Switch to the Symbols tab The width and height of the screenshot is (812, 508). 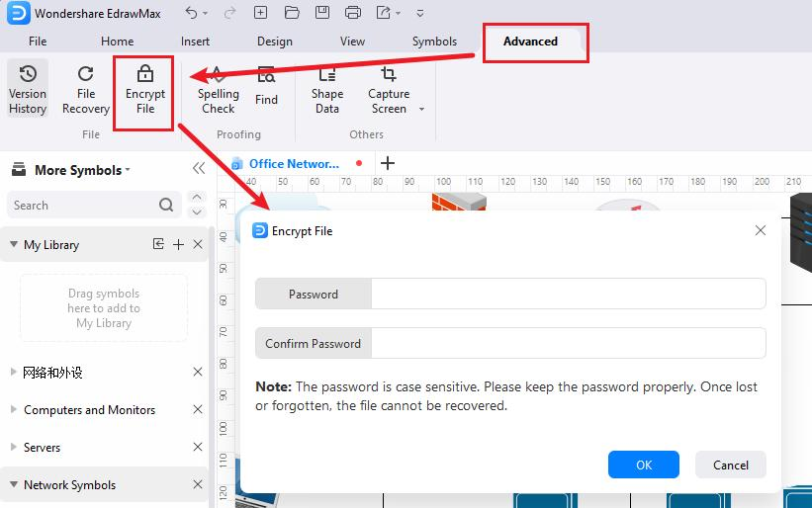(434, 42)
